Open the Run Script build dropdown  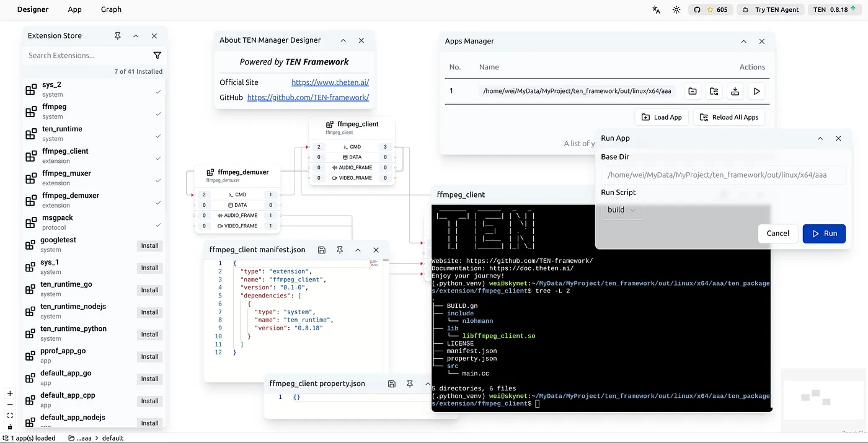click(x=622, y=210)
